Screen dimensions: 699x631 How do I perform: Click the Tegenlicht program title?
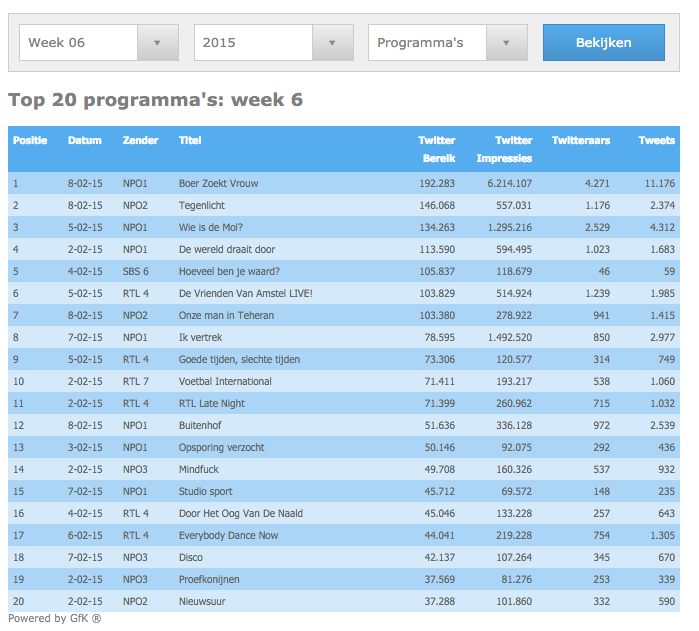coord(203,206)
